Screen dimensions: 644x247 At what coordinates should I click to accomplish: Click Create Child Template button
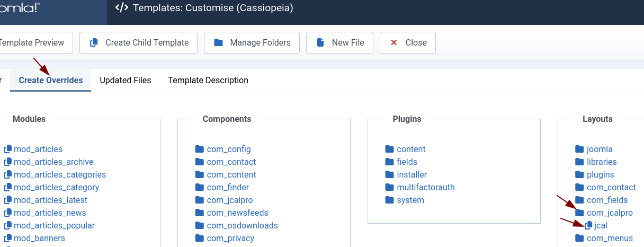(x=139, y=43)
